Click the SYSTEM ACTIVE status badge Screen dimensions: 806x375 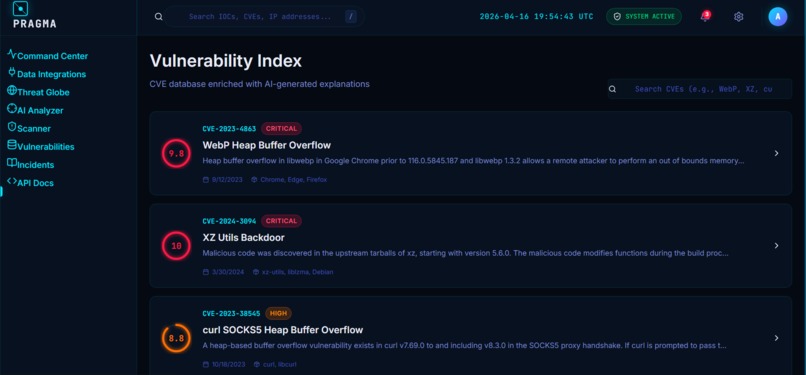click(644, 16)
